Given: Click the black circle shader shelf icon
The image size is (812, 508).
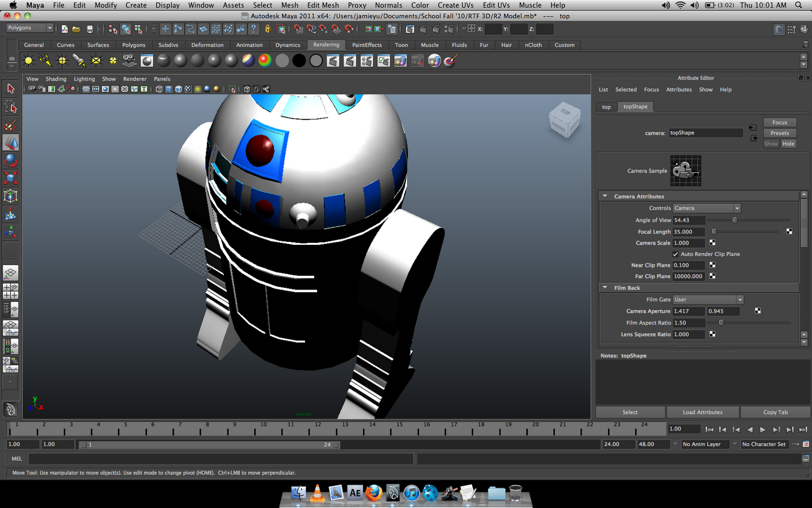Looking at the screenshot, I should coord(299,61).
